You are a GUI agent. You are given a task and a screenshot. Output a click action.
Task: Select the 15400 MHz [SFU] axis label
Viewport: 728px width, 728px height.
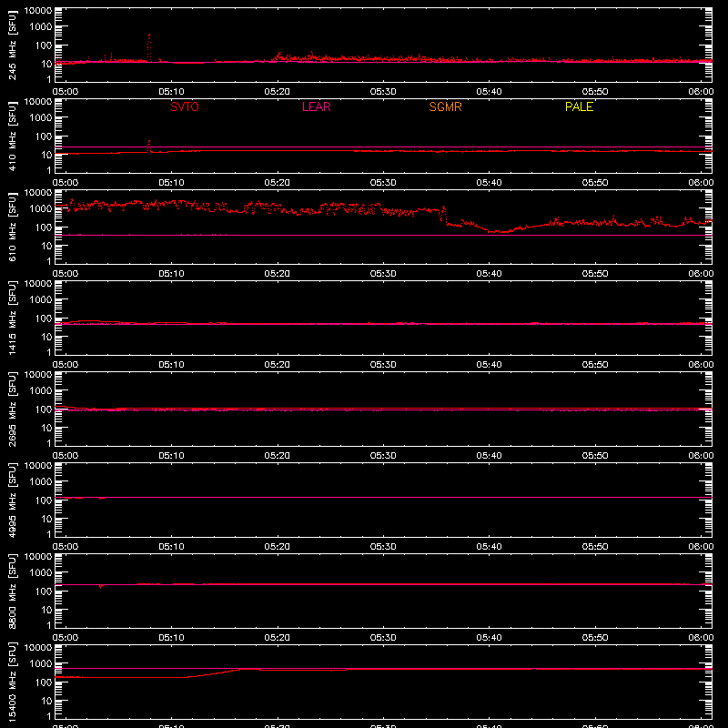click(x=12, y=682)
